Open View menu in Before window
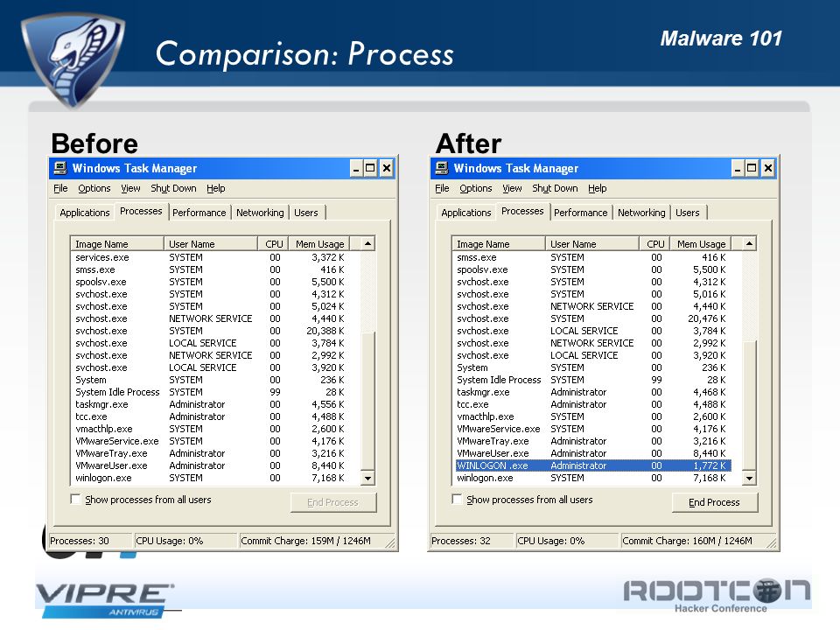The image size is (840, 630). (x=130, y=188)
